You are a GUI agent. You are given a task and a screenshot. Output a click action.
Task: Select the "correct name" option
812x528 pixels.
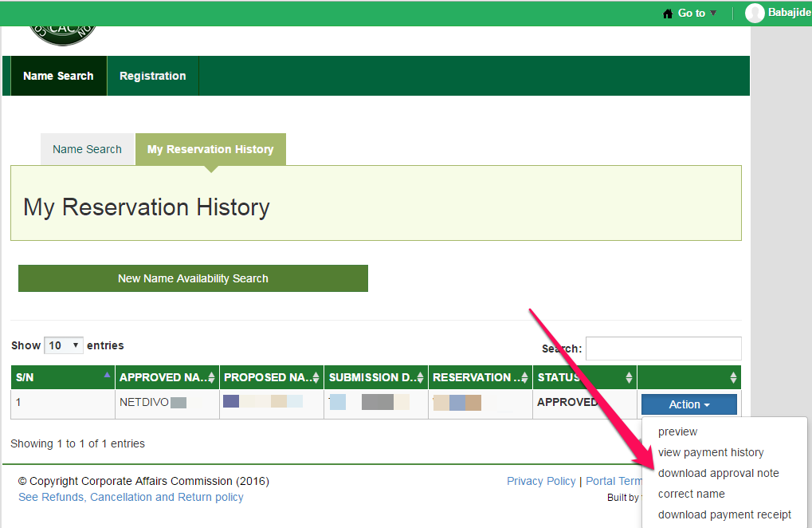tap(692, 493)
